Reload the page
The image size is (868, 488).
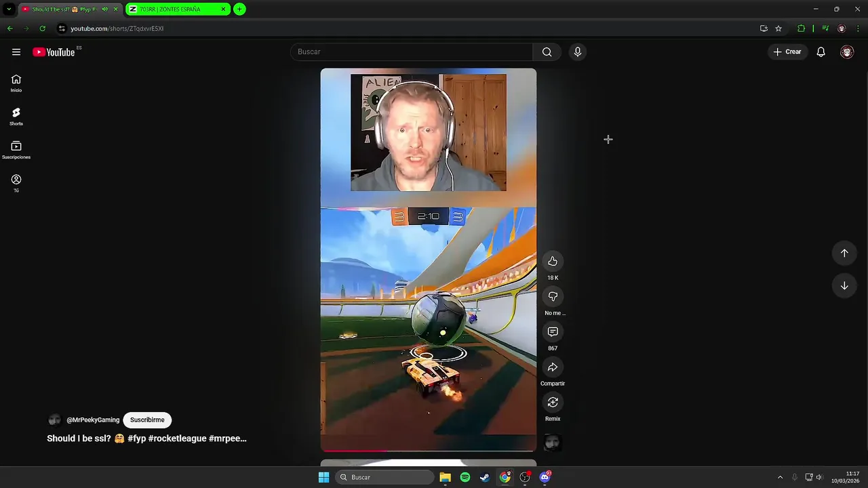point(42,28)
